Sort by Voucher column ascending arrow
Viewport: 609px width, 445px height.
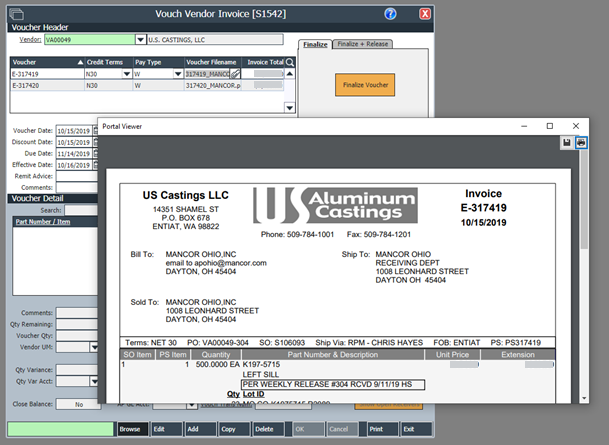click(80, 62)
